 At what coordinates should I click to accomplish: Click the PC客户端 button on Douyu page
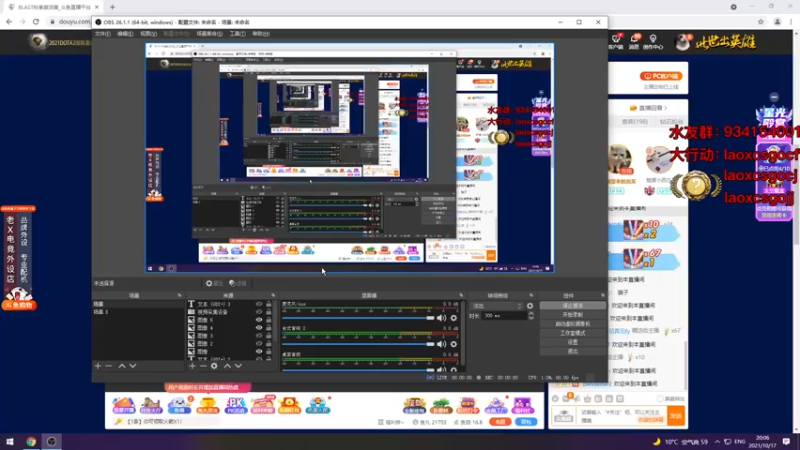point(661,76)
